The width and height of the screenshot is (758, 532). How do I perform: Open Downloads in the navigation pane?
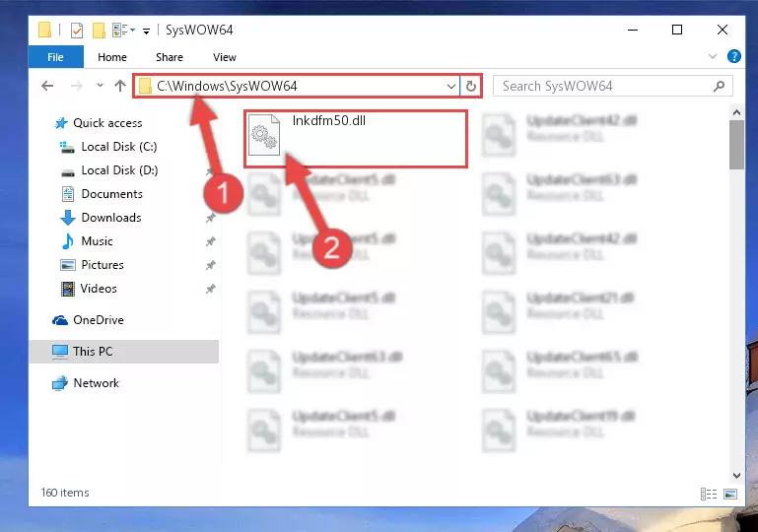pos(111,218)
